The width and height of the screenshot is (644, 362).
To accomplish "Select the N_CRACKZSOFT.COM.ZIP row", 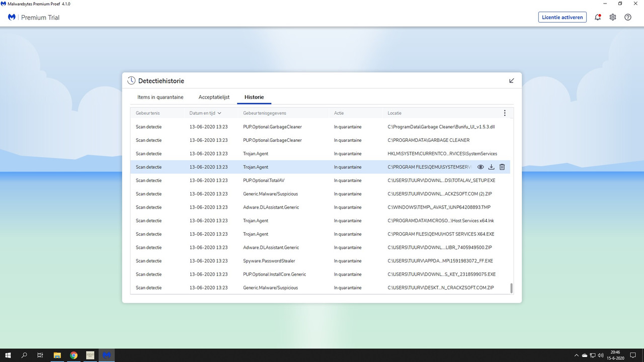I will click(320, 288).
